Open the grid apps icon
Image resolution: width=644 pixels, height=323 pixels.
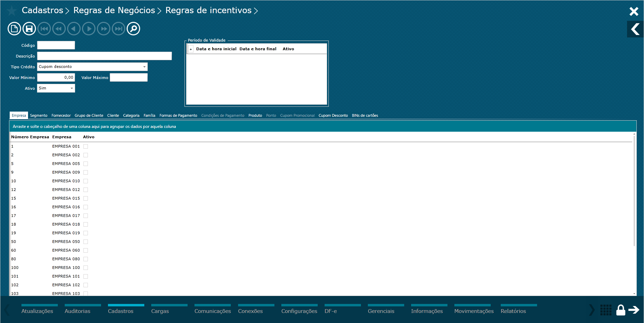[606, 310]
